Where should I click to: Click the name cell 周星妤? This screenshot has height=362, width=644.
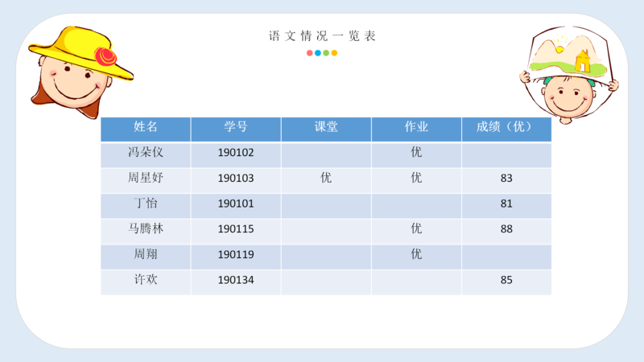146,180
